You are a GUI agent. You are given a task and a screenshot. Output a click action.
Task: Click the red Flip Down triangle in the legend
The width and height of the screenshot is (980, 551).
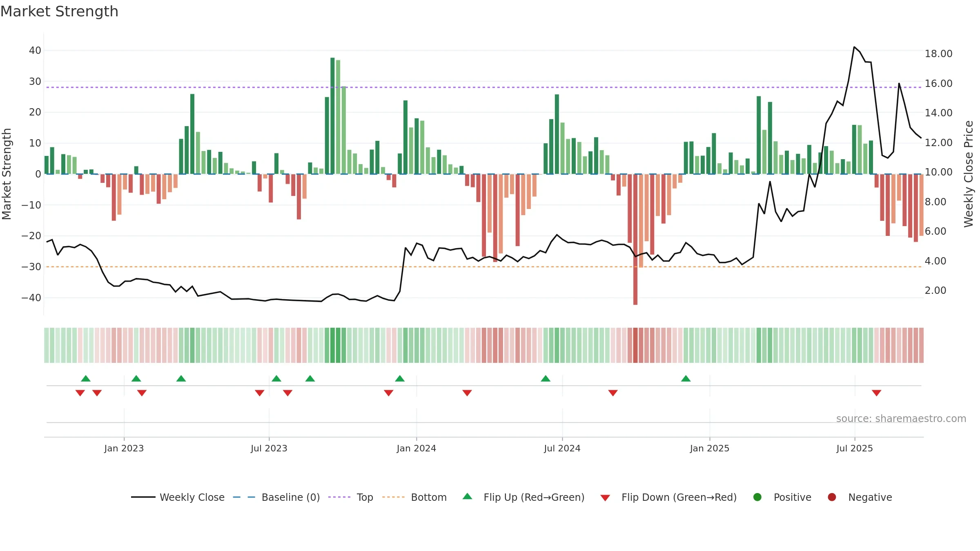605,498
